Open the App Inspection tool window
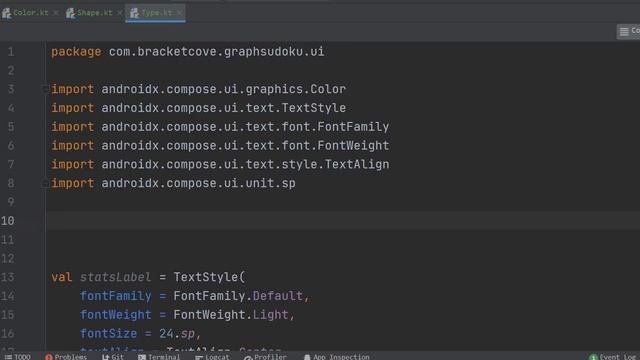640x360 pixels. (336, 357)
